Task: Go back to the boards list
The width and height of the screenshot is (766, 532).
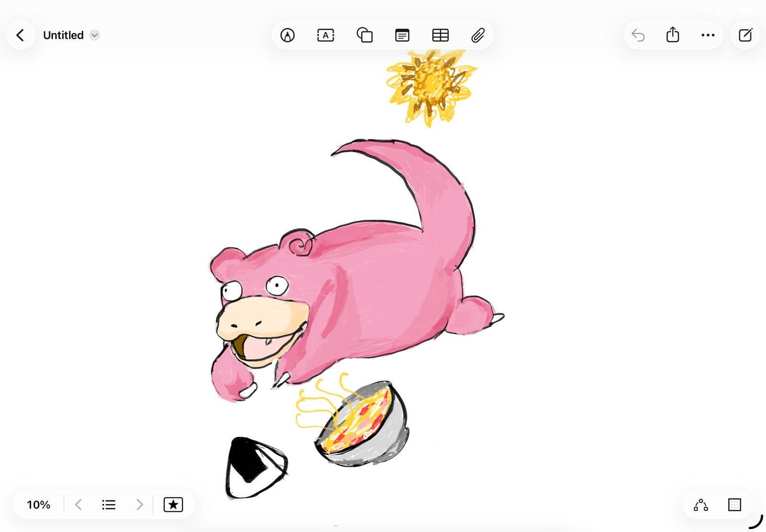Action: [20, 35]
